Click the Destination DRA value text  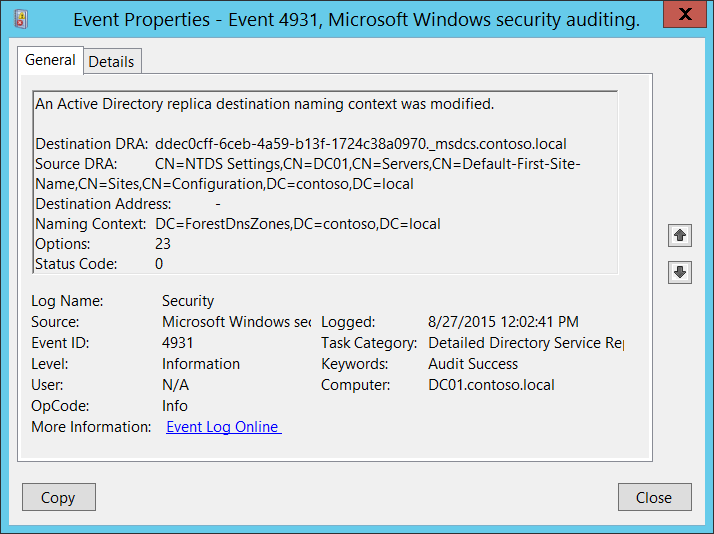pos(361,144)
